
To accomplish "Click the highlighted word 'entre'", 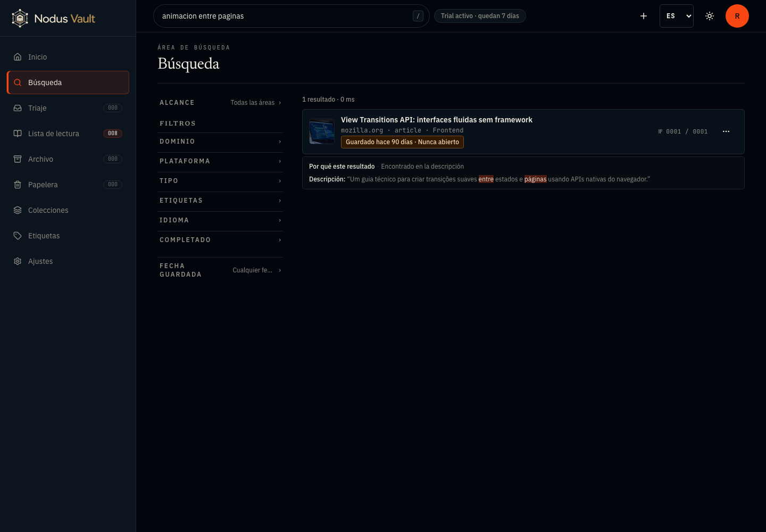I will point(486,179).
